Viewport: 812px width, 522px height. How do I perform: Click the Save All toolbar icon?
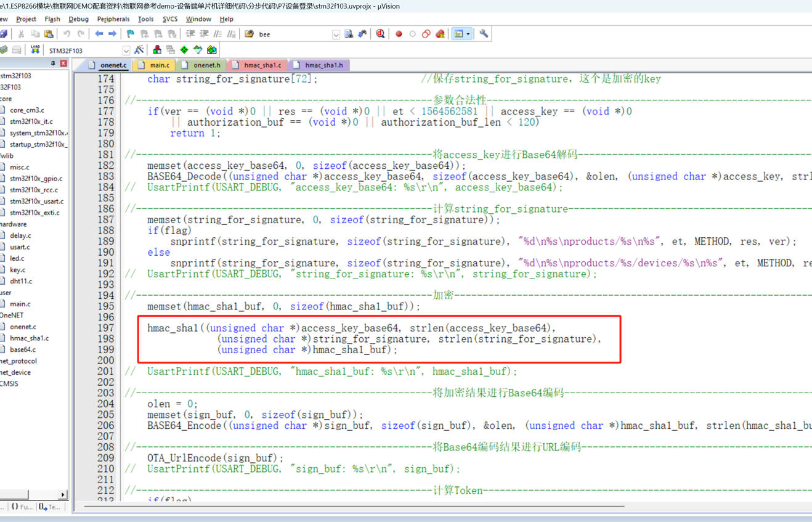pos(4,34)
